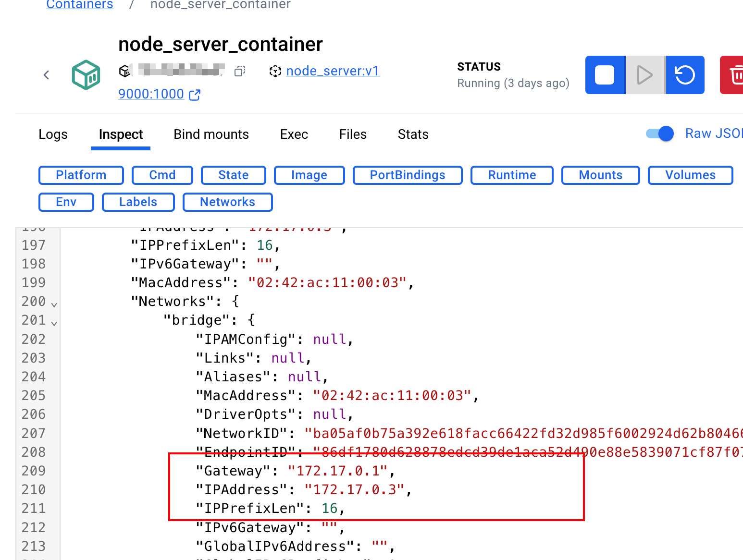This screenshot has width=743, height=560.
Task: Jump to the Env section
Action: [66, 202]
